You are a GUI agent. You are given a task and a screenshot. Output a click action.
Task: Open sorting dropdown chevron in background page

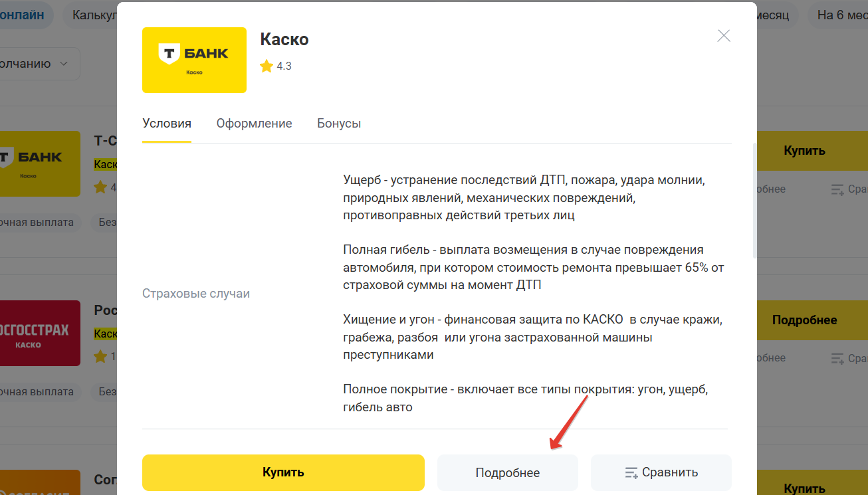[x=64, y=64]
